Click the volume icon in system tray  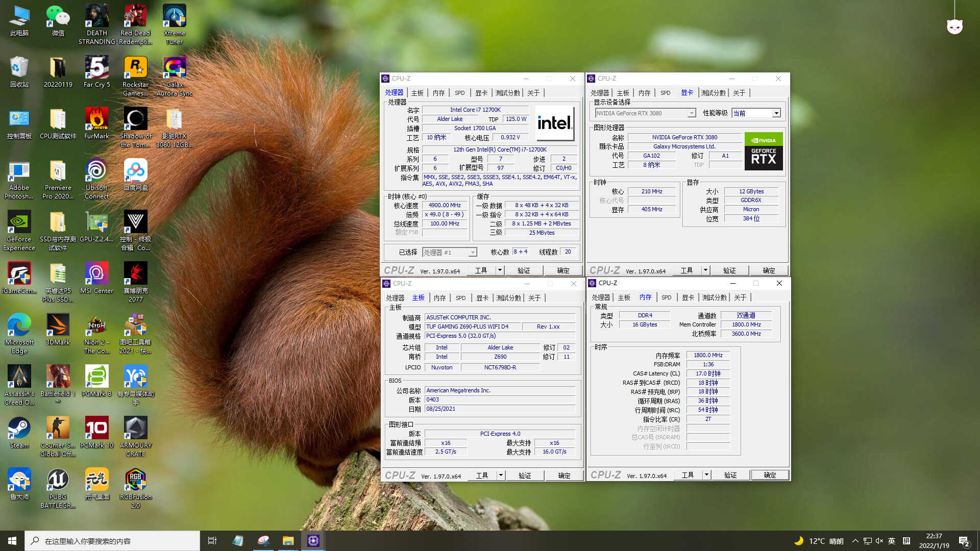click(x=879, y=541)
